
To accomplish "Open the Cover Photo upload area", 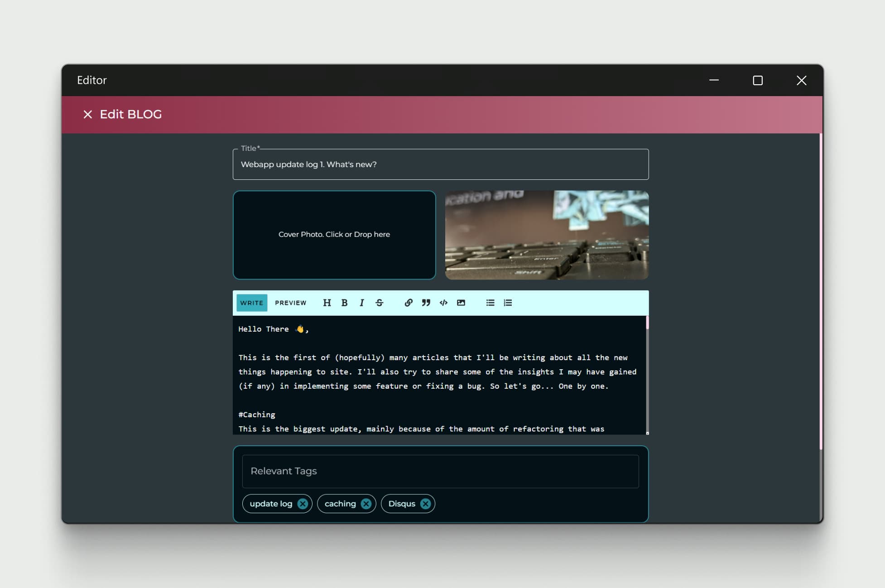I will click(334, 235).
